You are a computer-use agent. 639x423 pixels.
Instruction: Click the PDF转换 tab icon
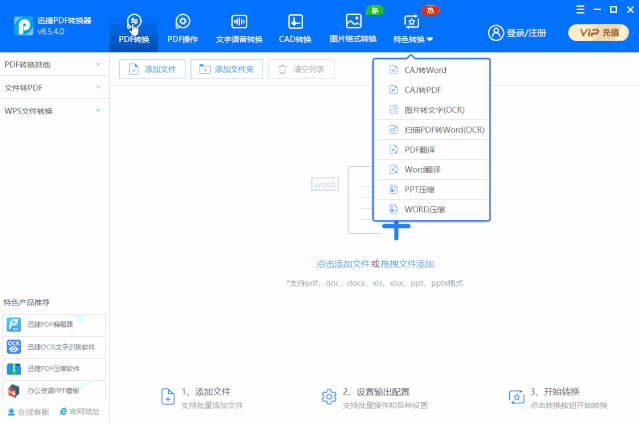coord(134,22)
